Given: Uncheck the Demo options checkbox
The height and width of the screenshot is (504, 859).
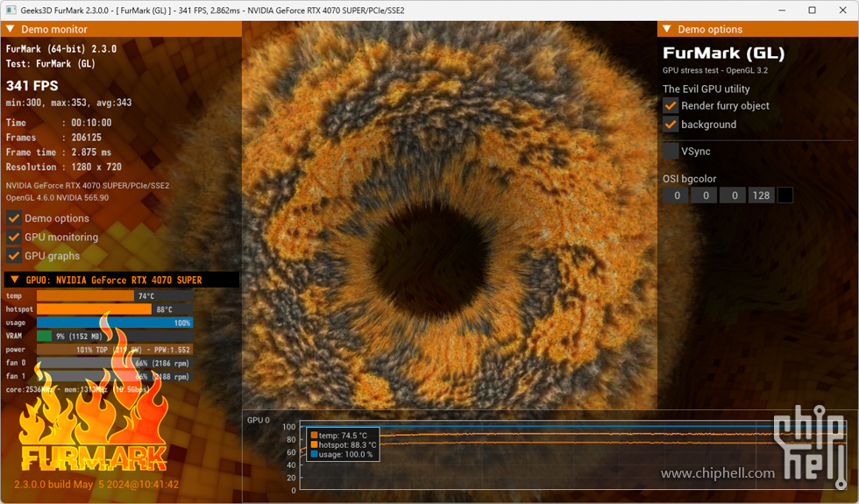Looking at the screenshot, I should [14, 218].
